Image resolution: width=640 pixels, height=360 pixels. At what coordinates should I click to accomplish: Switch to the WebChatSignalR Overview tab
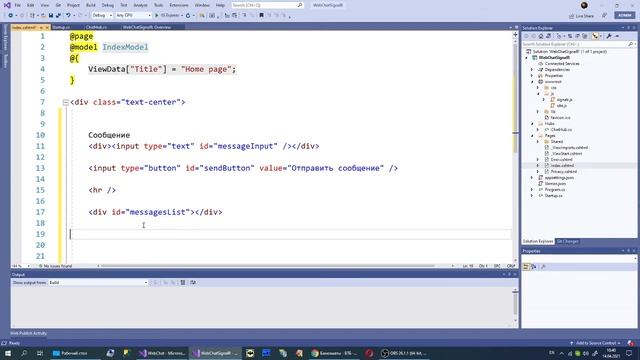click(147, 27)
